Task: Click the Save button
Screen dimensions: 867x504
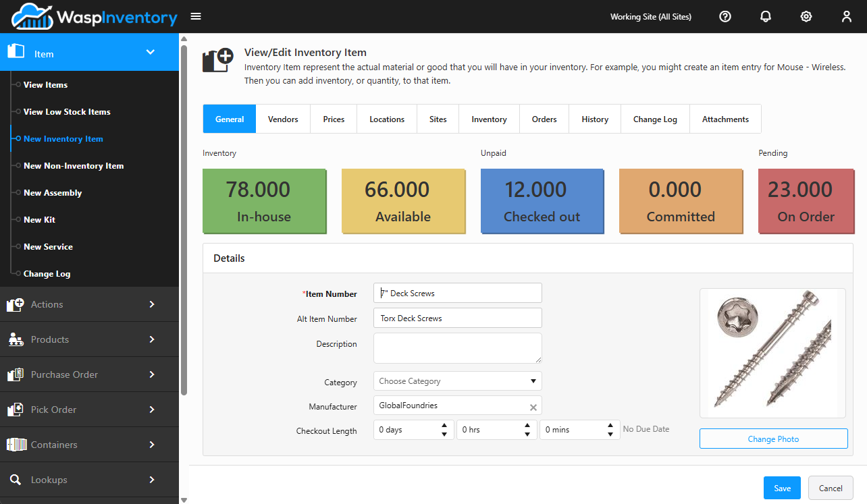Action: coord(782,488)
